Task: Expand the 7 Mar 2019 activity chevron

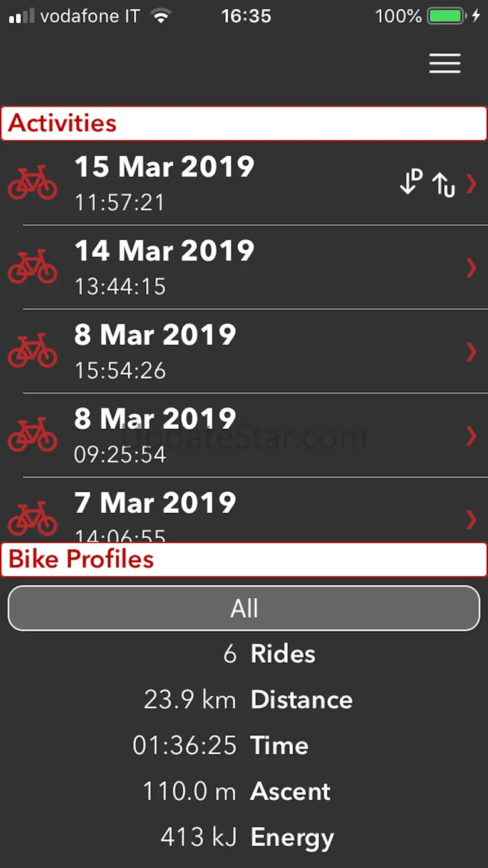Action: tap(471, 519)
